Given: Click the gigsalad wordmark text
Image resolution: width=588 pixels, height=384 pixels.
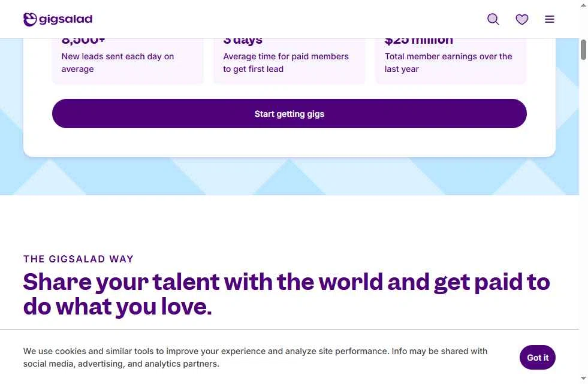Looking at the screenshot, I should click(66, 19).
